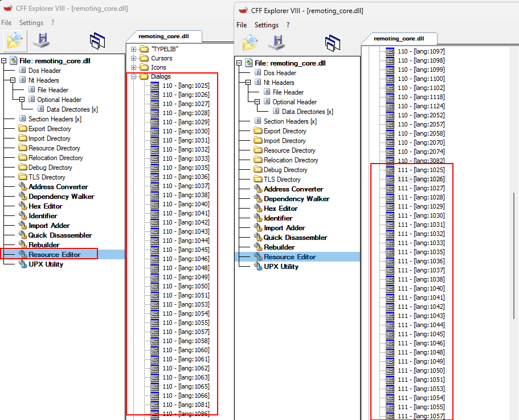The width and height of the screenshot is (519, 420).
Task: Select dialog 111 - [lang:1026]
Action: click(x=421, y=179)
